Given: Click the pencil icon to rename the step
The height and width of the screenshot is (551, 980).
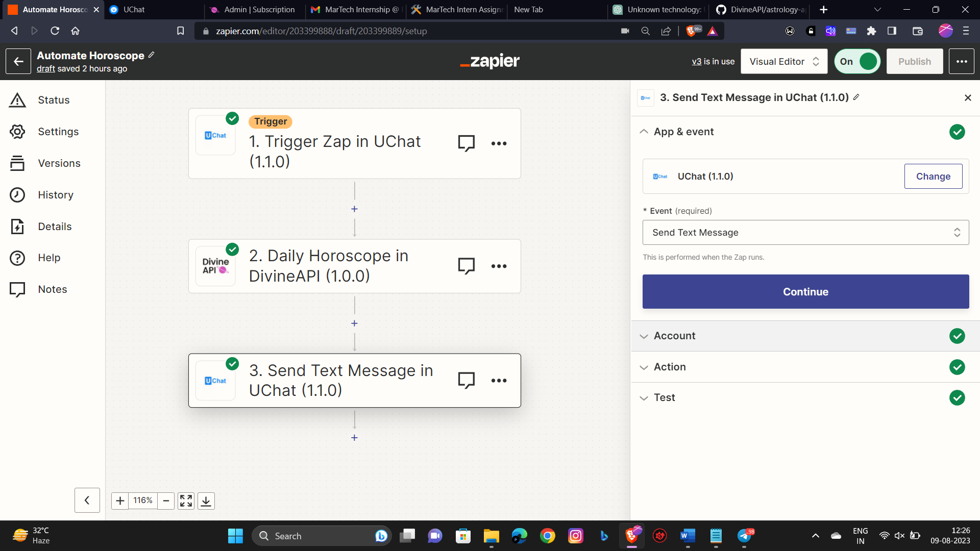Looking at the screenshot, I should pos(856,97).
